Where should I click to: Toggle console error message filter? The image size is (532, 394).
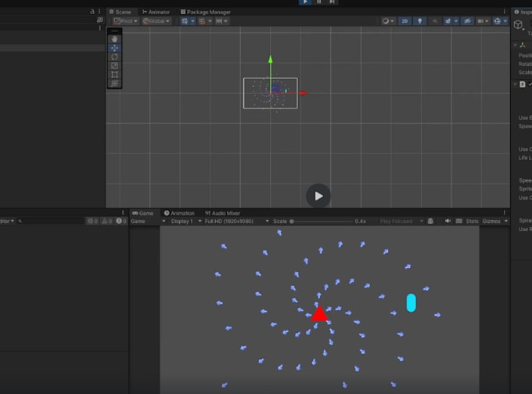point(121,221)
